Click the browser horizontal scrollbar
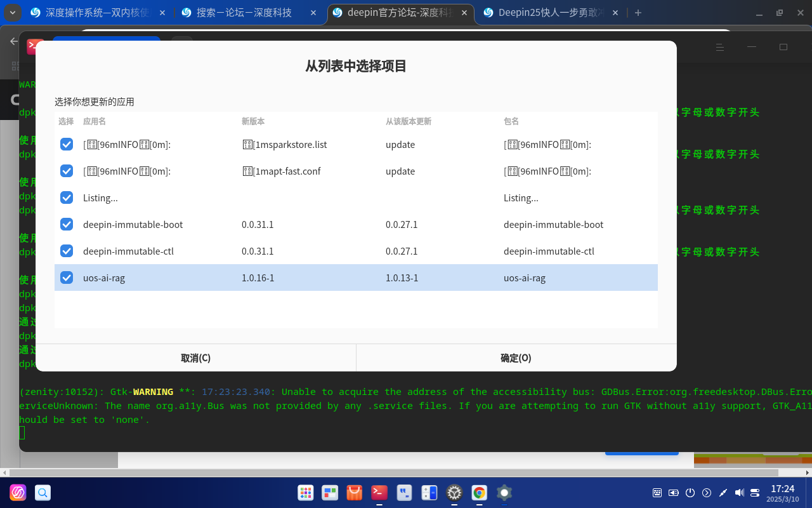 click(x=394, y=473)
